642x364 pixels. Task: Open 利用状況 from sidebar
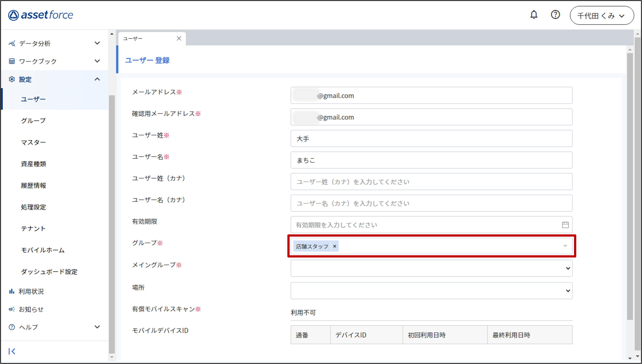click(31, 291)
